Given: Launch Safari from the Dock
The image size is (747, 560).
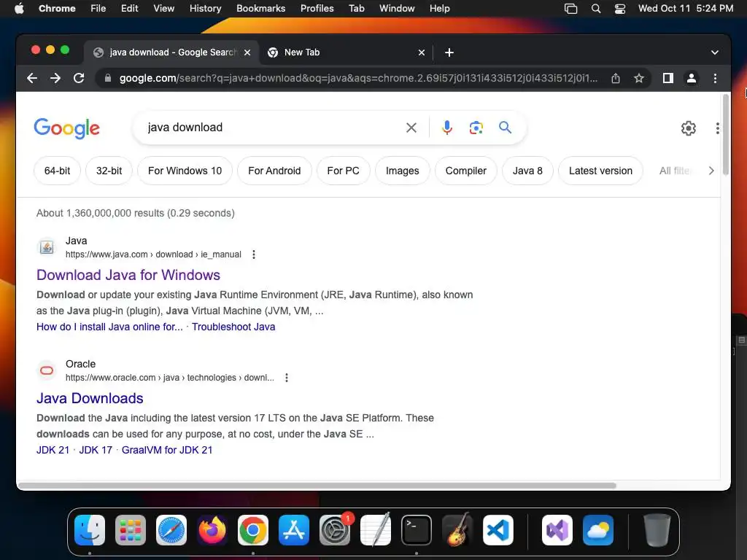Looking at the screenshot, I should 171,530.
